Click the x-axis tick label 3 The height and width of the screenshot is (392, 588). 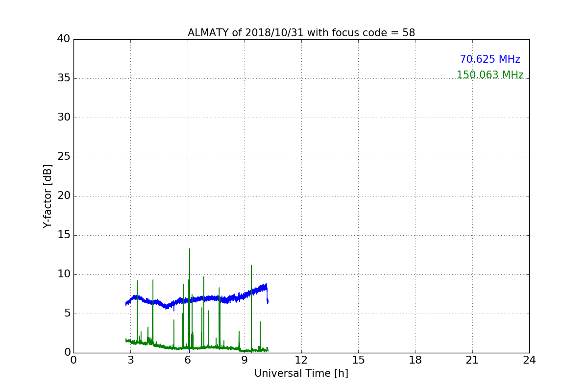(x=131, y=360)
